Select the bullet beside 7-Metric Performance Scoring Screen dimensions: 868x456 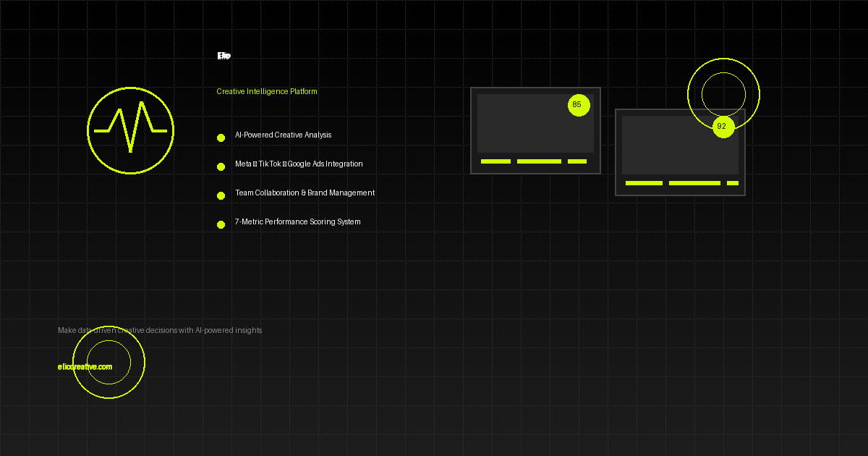(x=221, y=224)
